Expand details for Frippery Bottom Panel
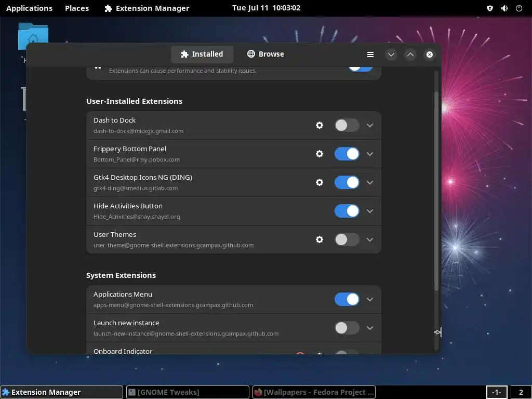532x399 pixels. coord(370,154)
